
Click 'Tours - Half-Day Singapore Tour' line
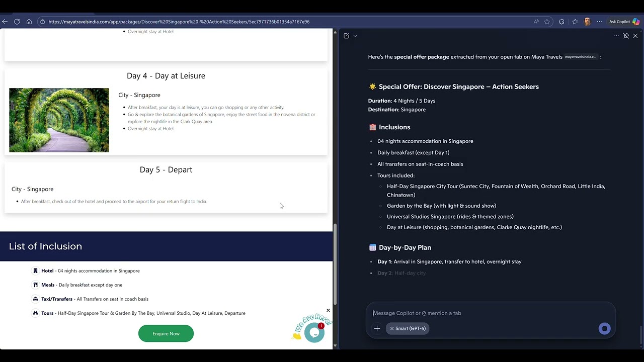point(143,313)
